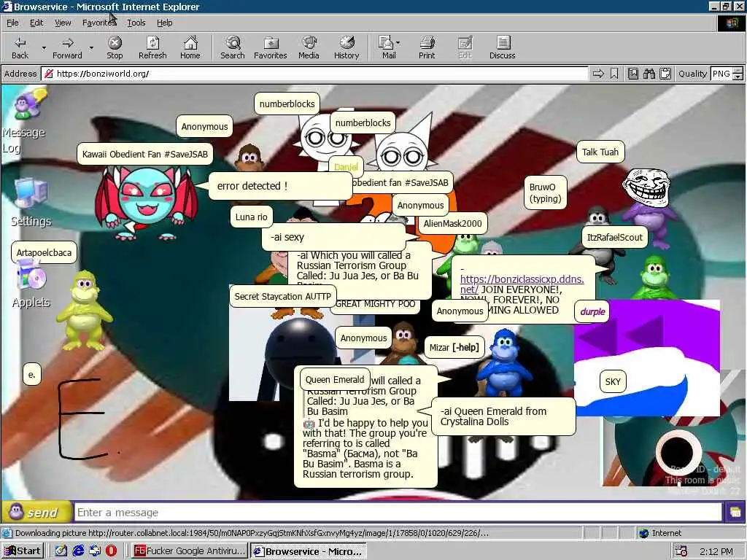Open the Favorites toolbar panel
Screen dimensions: 747x560
tap(271, 48)
